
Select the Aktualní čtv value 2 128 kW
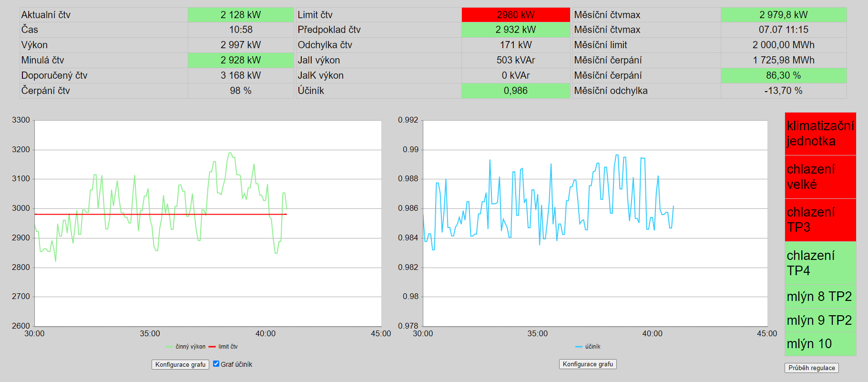point(241,15)
